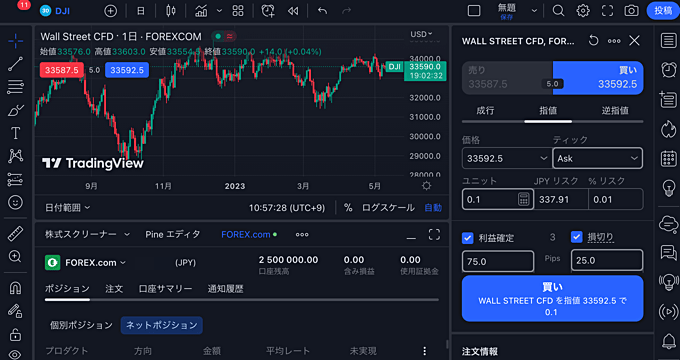Open price axis settings gear icon

[x=426, y=186]
